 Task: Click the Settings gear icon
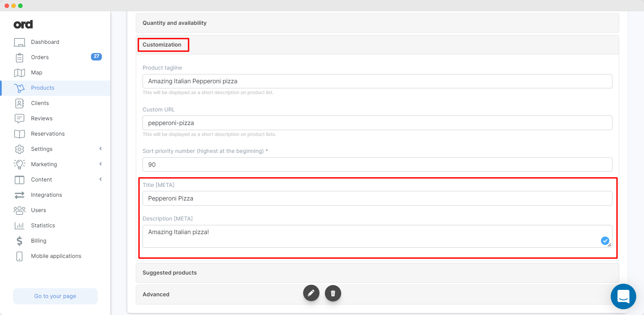click(19, 149)
